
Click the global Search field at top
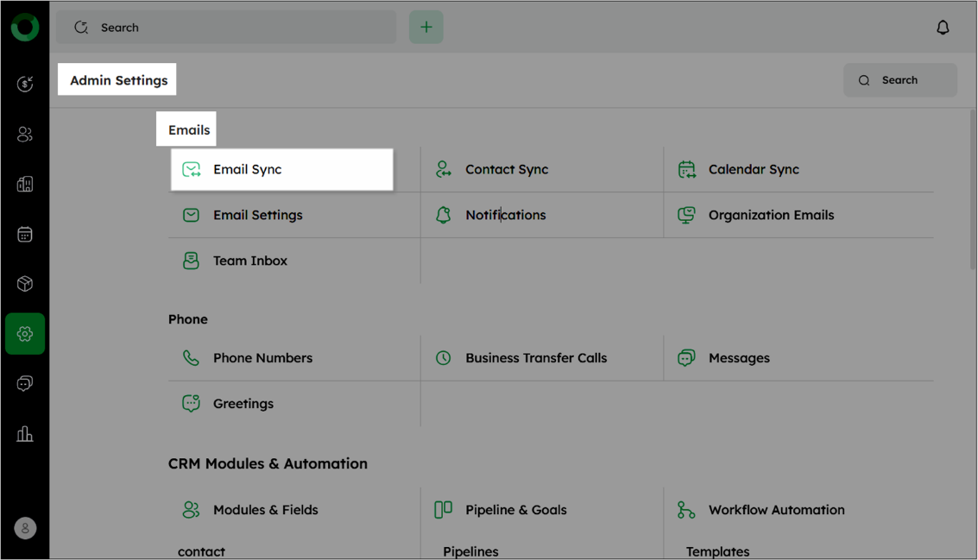point(226,28)
